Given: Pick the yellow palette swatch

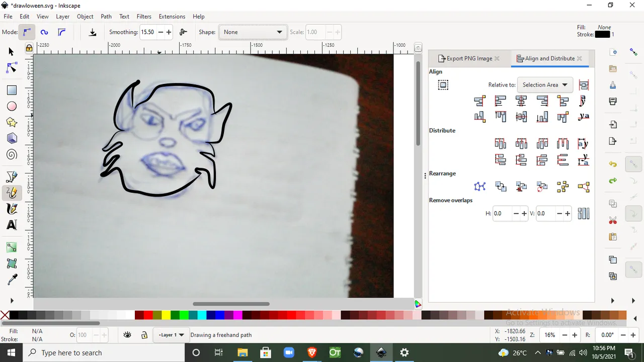Looking at the screenshot, I should click(x=166, y=315).
